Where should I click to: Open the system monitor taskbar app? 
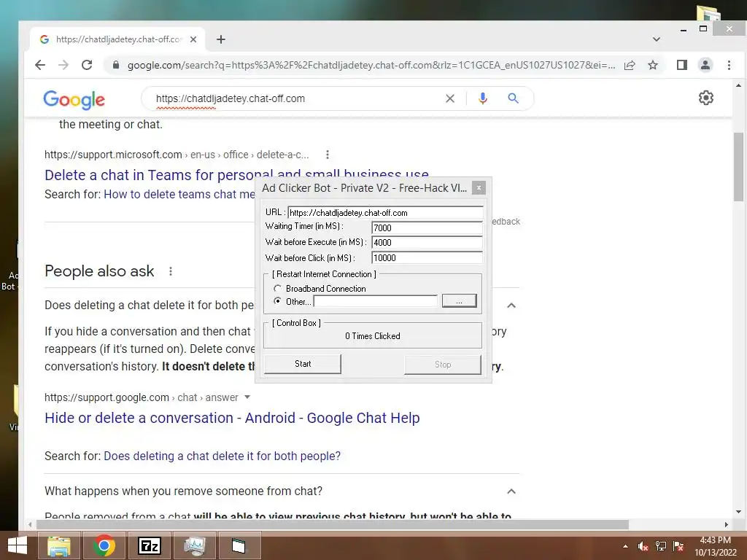coord(194,545)
